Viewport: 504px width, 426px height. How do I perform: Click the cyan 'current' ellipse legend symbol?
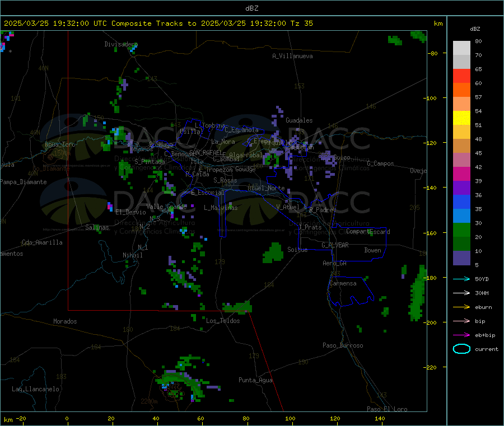tap(461, 349)
